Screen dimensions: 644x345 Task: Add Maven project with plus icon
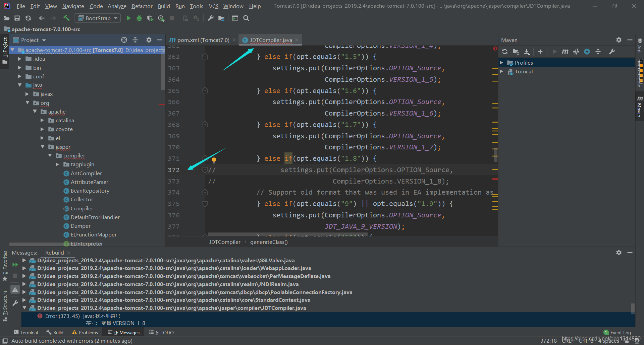540,52
